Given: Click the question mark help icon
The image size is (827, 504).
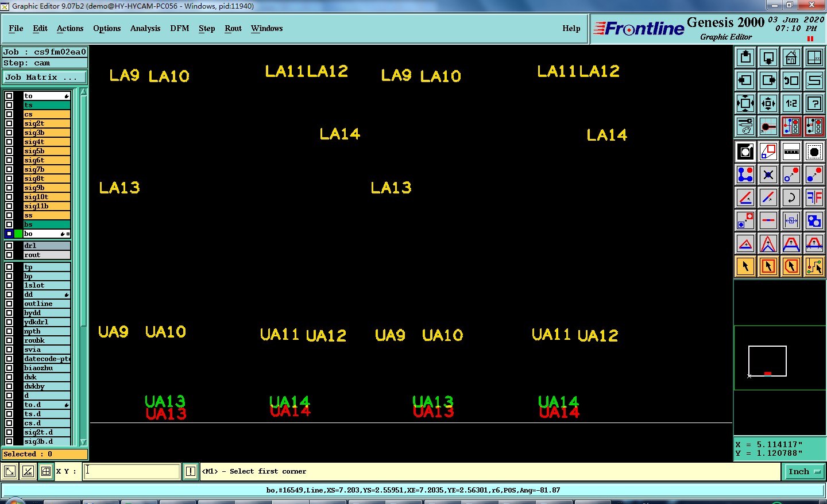Looking at the screenshot, I should click(x=814, y=103).
